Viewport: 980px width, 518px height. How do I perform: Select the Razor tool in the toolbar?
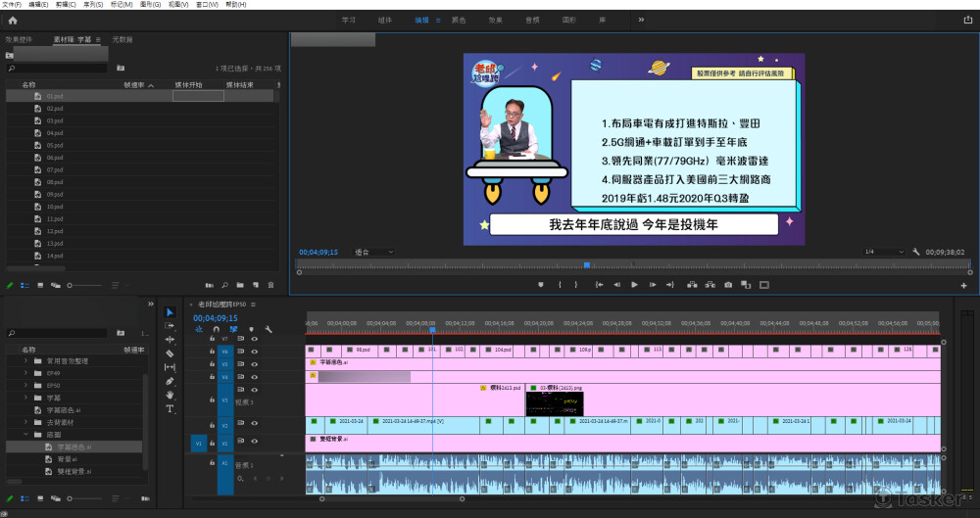[x=170, y=353]
